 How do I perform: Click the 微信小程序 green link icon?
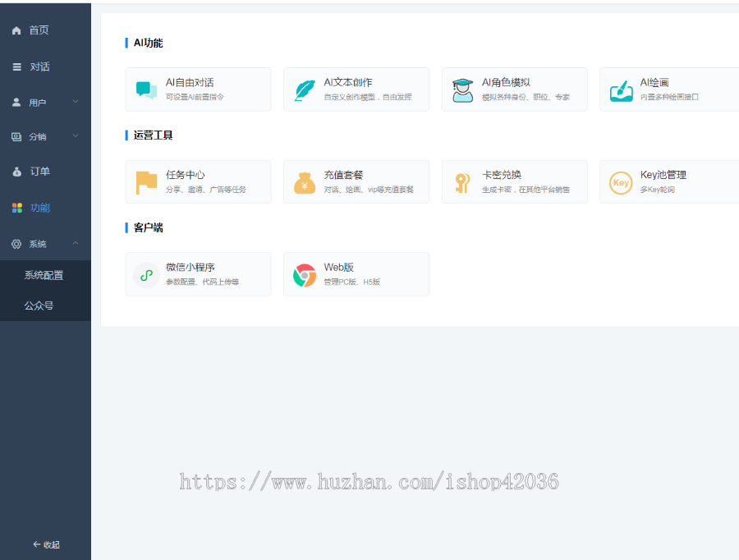[x=147, y=275]
